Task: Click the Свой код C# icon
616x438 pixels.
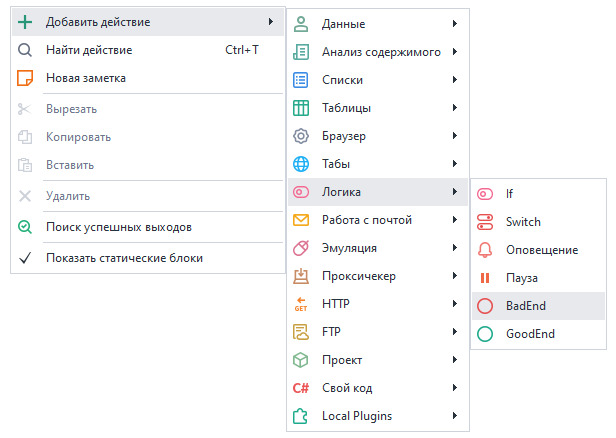Action: click(301, 388)
